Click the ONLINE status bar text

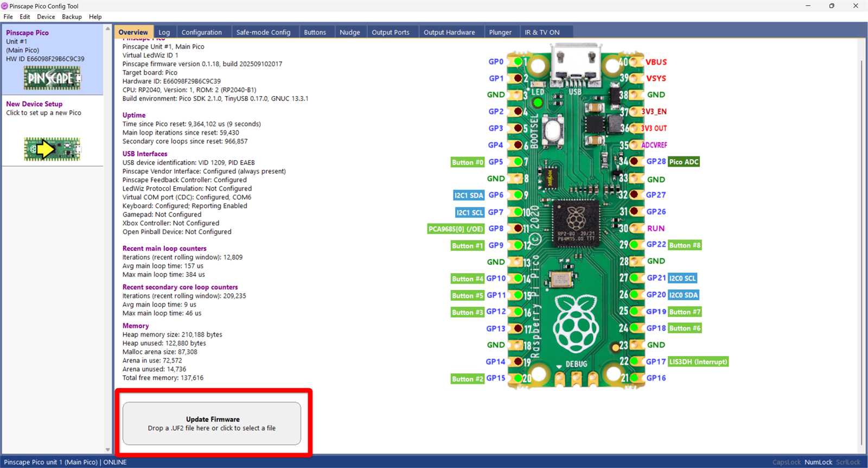coord(115,462)
